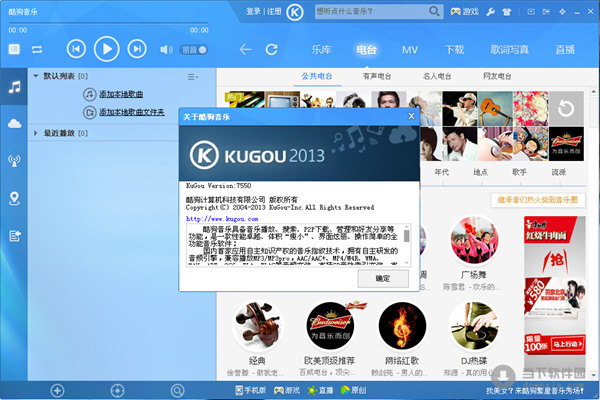Image resolution: width=600 pixels, height=400 pixels.
Task: Click the playback progress bar
Action: [x=108, y=23]
